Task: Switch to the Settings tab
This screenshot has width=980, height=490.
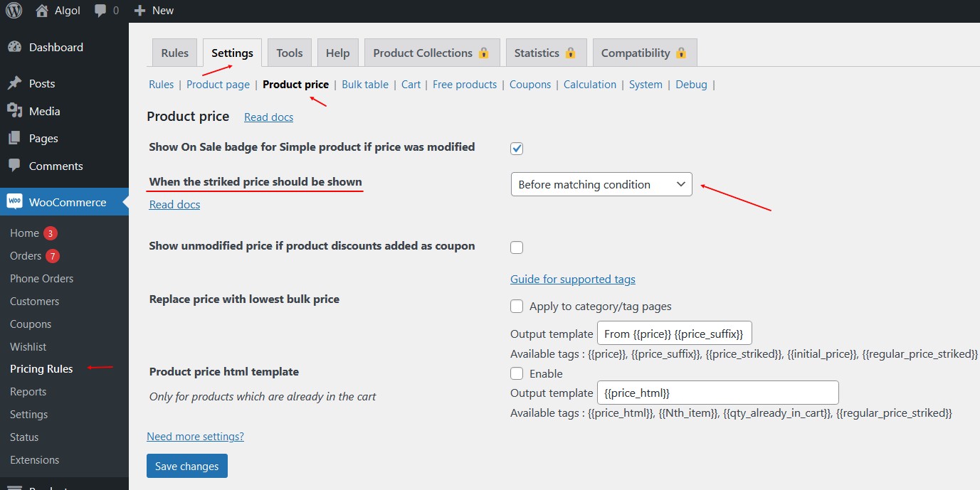Action: tap(232, 53)
